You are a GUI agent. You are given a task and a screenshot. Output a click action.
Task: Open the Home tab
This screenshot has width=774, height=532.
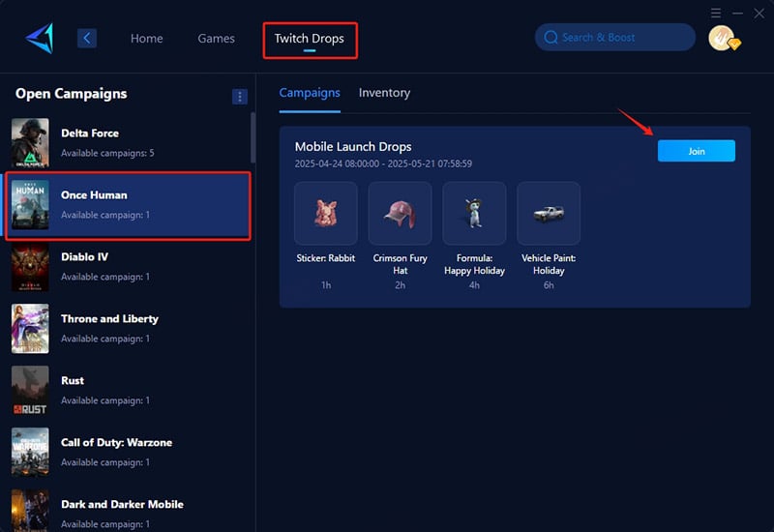click(147, 39)
